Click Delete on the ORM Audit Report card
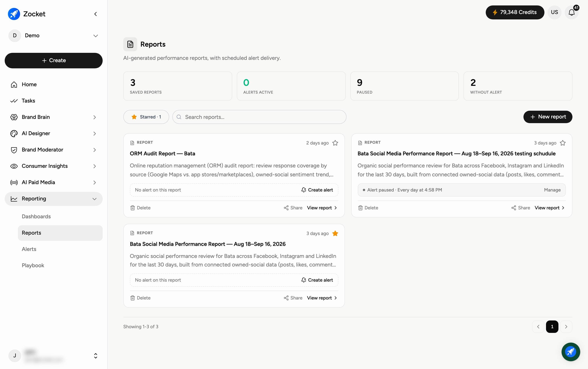 tap(140, 208)
